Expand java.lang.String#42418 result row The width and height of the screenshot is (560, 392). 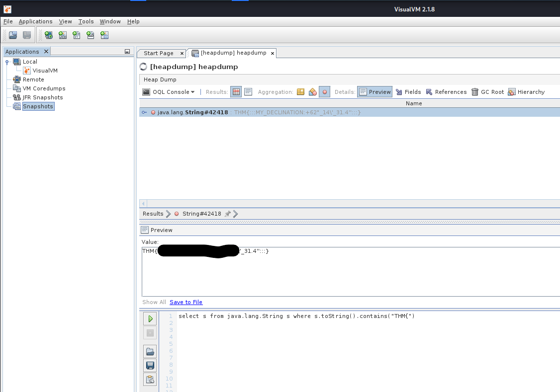(x=144, y=112)
